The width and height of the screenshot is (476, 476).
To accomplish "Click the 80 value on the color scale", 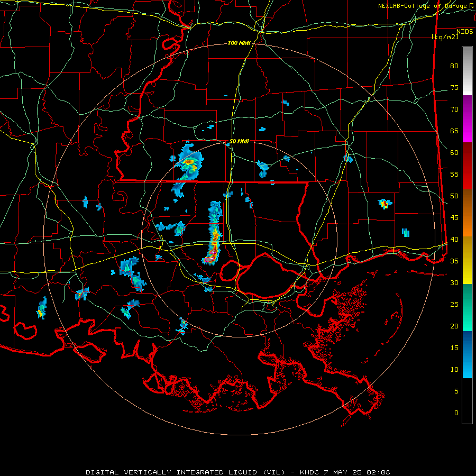I will coord(454,66).
